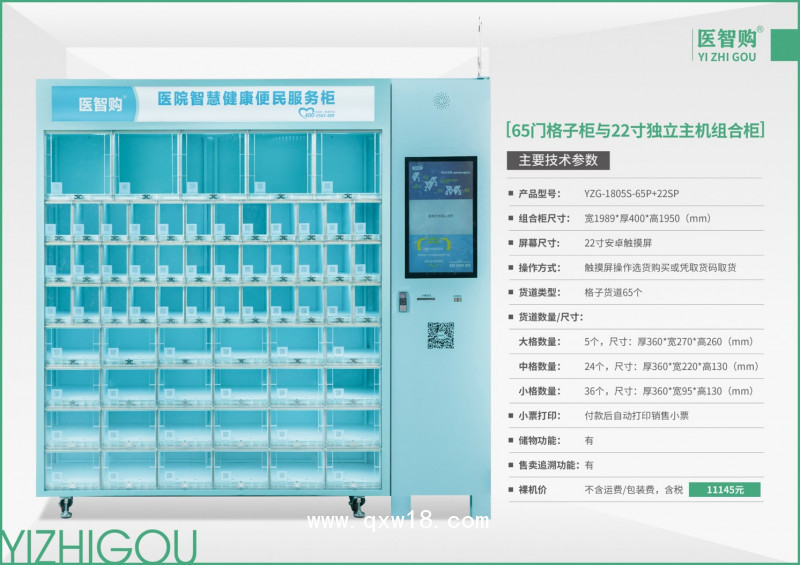Image resolution: width=800 pixels, height=565 pixels.
Task: Click the 医智购 YI ZHI GOU brand logo
Action: pyautogui.click(x=730, y=44)
